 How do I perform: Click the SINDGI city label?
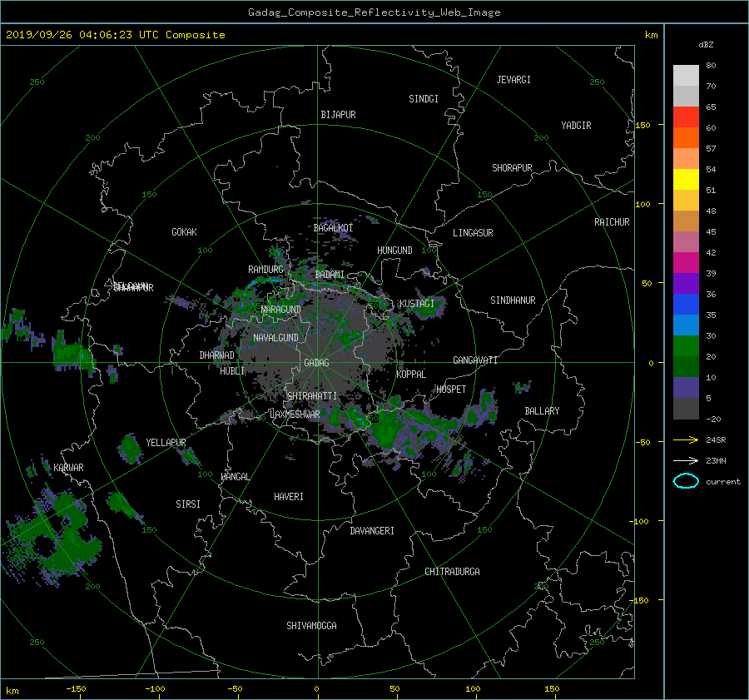coord(424,99)
